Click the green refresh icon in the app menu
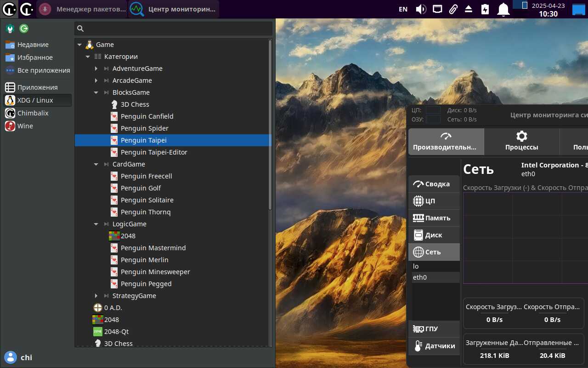 [24, 29]
